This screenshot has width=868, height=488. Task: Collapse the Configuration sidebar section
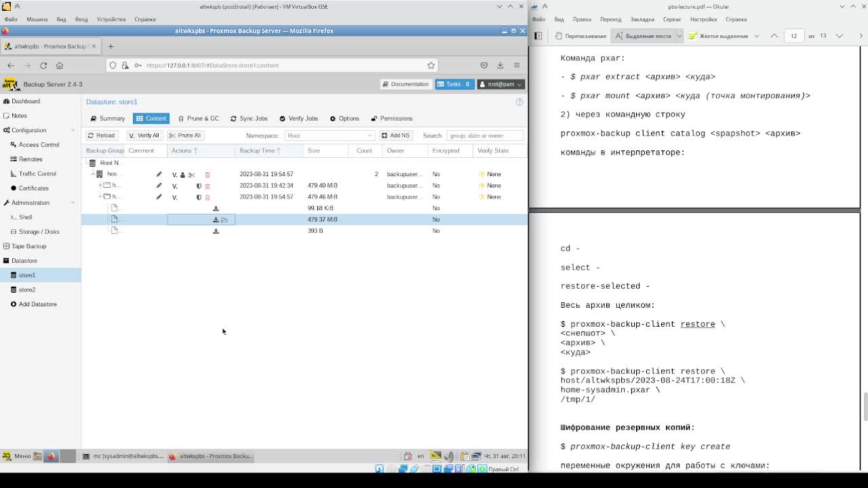pos(73,130)
